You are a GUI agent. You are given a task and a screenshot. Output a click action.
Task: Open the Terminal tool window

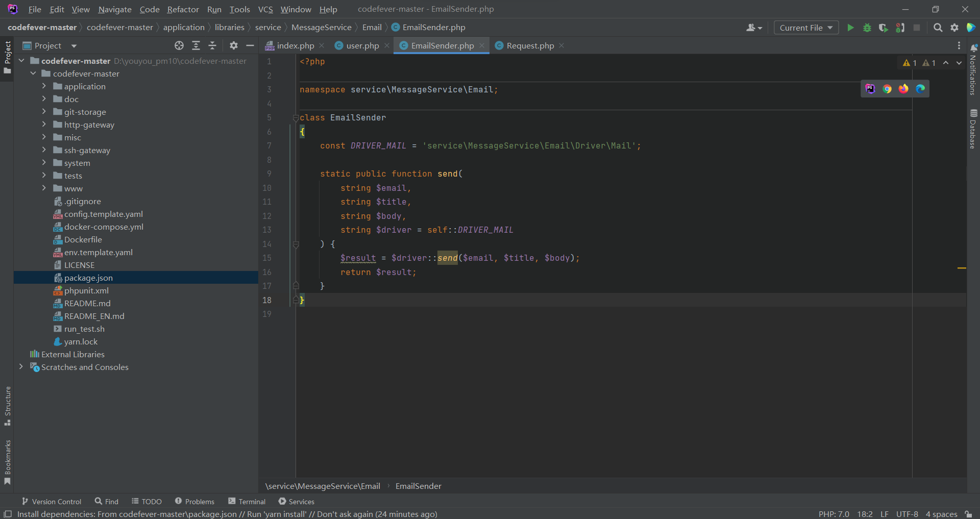click(x=247, y=502)
